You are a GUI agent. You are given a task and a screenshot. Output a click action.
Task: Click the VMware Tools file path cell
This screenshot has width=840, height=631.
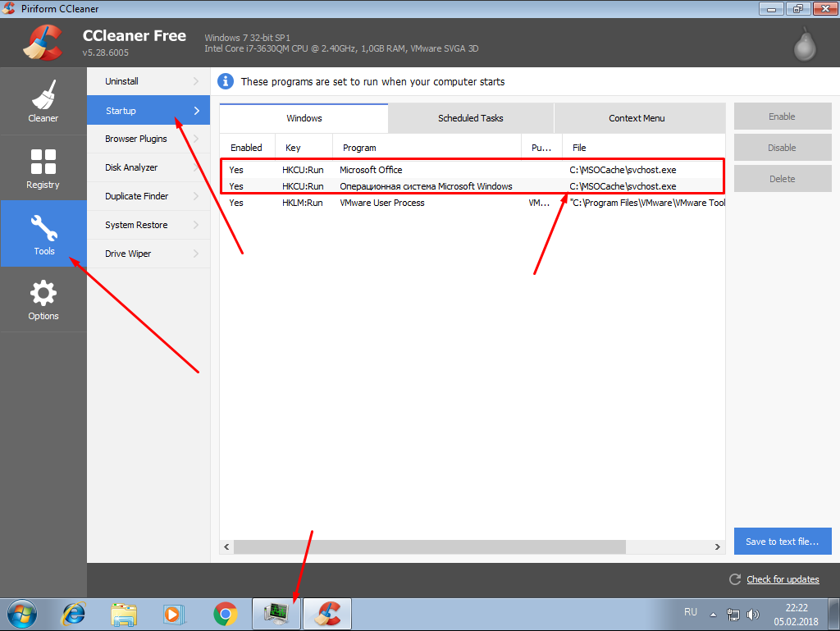(647, 203)
